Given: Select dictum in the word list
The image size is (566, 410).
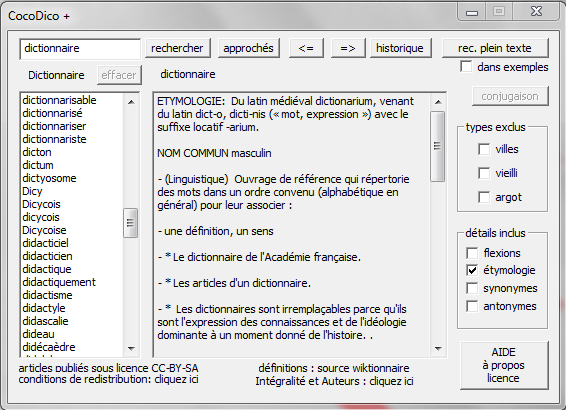Looking at the screenshot, I should (38, 165).
